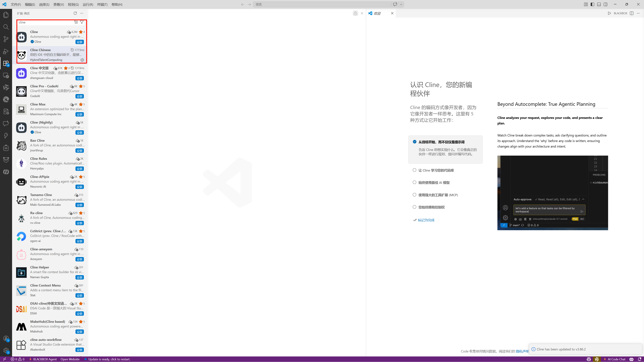644x362 pixels.
Task: Click the 标记为完成 link
Action: click(426, 220)
